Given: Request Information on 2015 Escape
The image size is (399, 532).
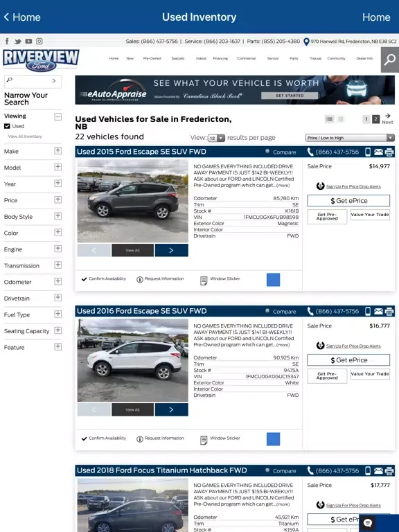Looking at the screenshot, I should click(160, 279).
